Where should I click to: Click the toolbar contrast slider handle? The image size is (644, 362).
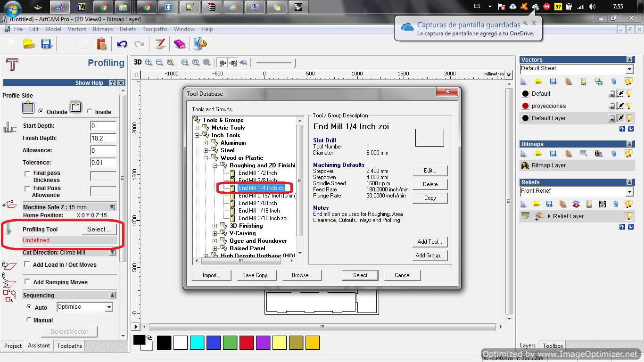pyautogui.click(x=295, y=63)
